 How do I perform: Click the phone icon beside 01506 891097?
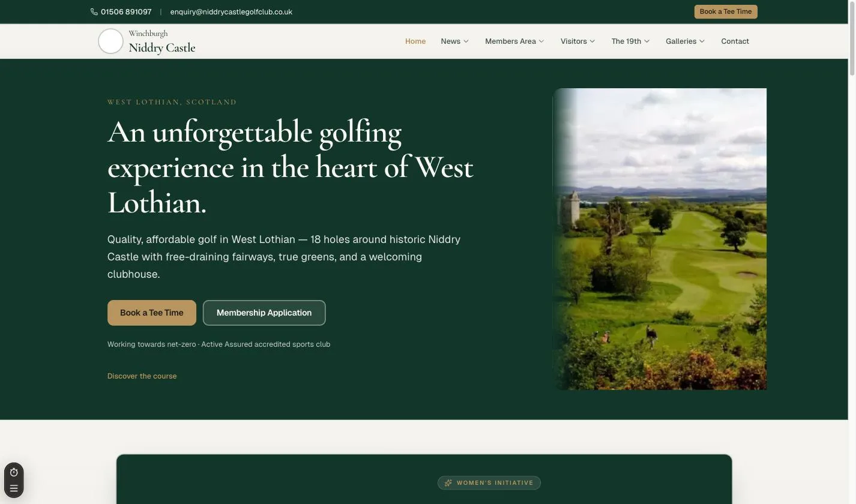[94, 12]
